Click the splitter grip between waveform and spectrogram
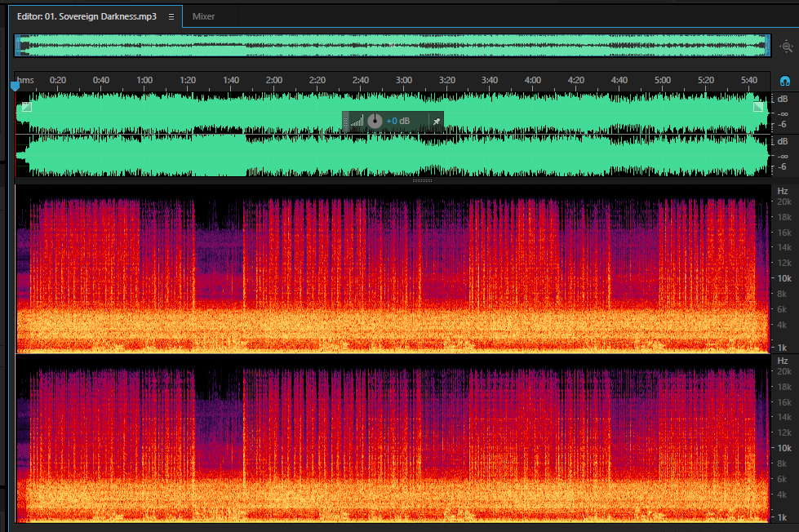 (422, 180)
